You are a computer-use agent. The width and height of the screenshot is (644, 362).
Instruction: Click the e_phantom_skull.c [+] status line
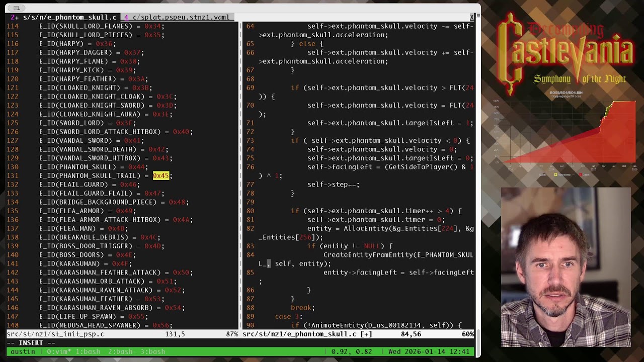point(307,334)
